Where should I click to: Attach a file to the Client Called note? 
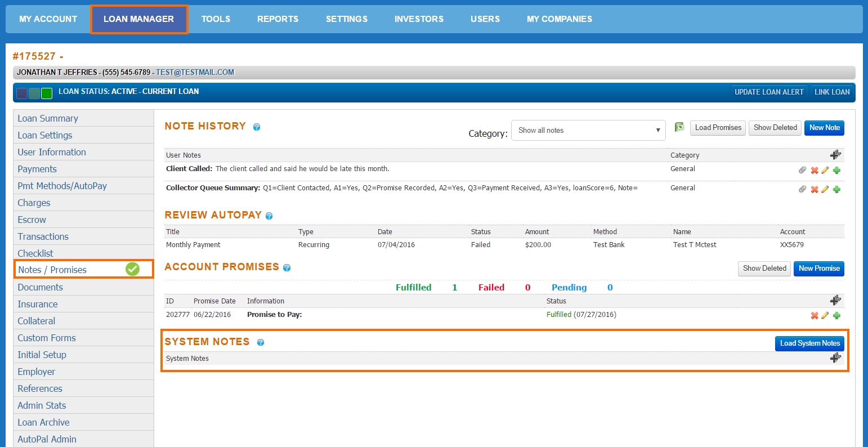pyautogui.click(x=803, y=171)
